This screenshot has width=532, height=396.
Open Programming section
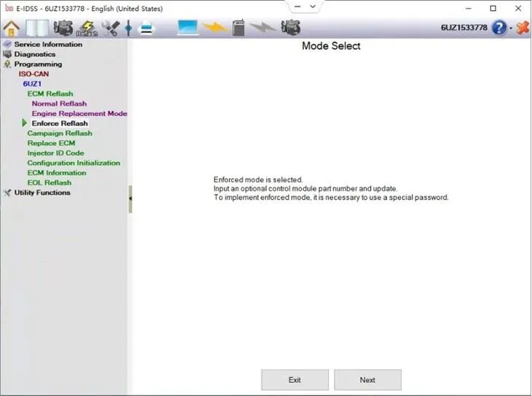(38, 64)
